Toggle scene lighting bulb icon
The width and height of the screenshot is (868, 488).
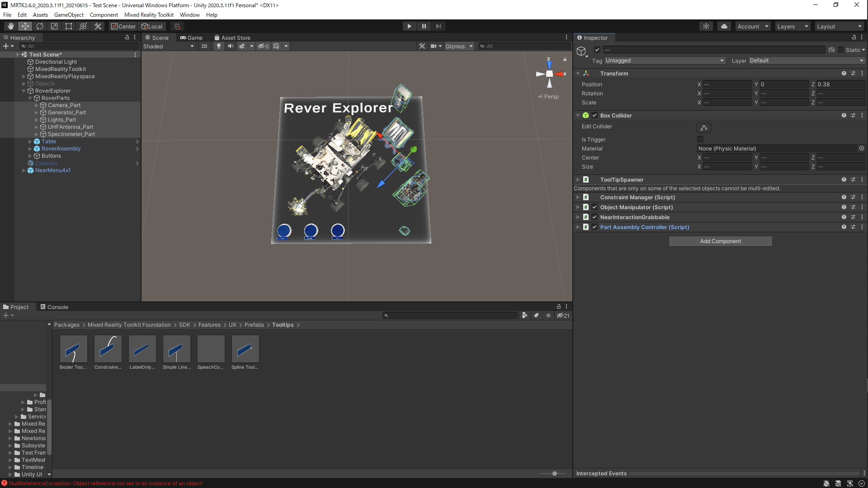[219, 46]
